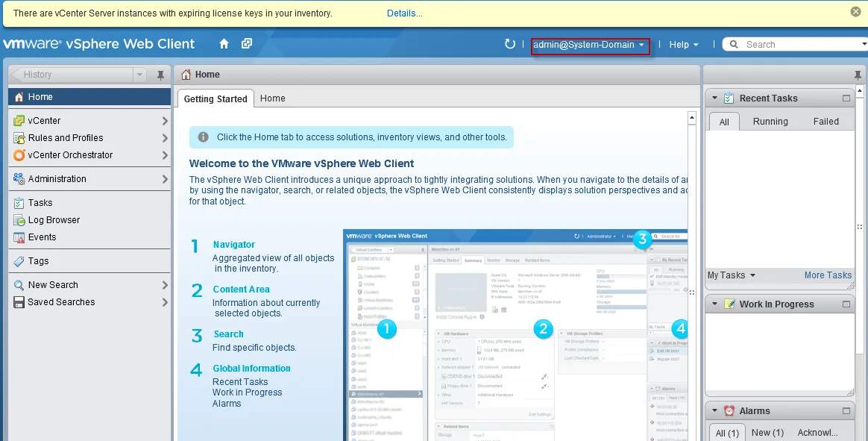
Task: Click the Search heading in welcome list
Action: click(x=229, y=334)
